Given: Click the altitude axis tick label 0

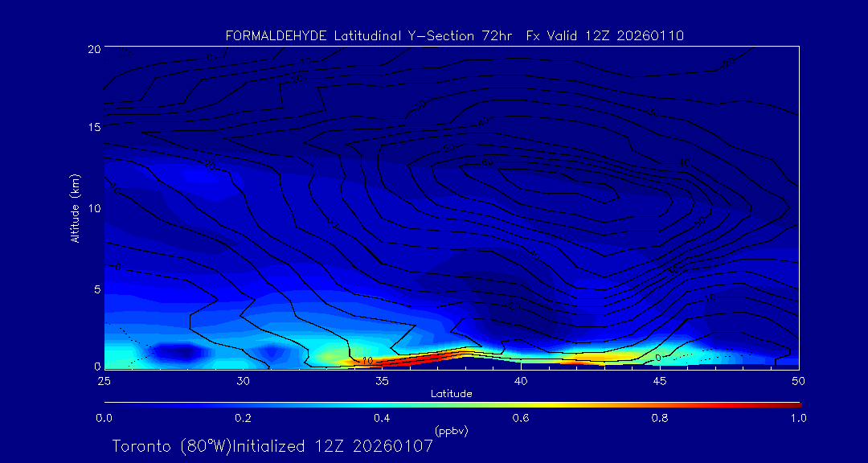Looking at the screenshot, I should [x=96, y=366].
